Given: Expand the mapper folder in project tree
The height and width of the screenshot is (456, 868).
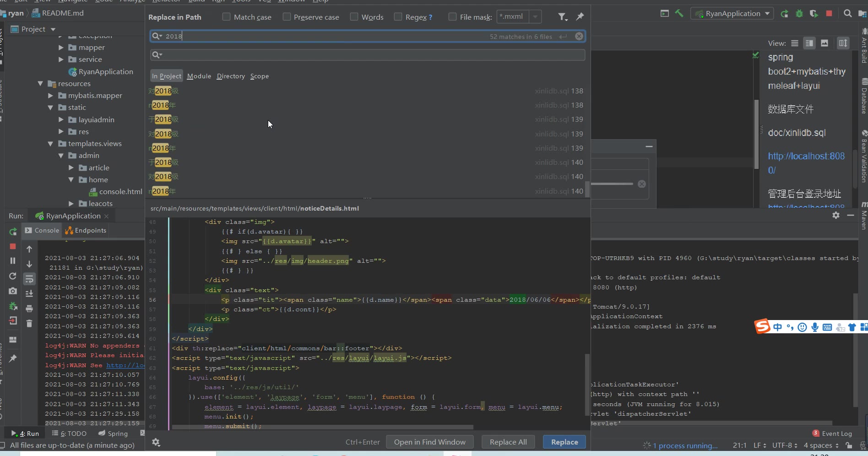Looking at the screenshot, I should pos(61,47).
